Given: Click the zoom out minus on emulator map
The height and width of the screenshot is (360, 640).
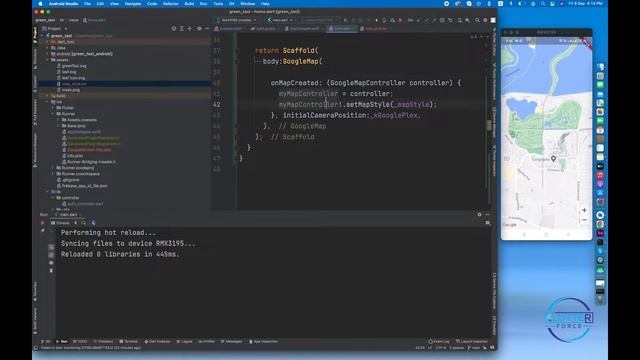Looking at the screenshot, I should pos(584,220).
